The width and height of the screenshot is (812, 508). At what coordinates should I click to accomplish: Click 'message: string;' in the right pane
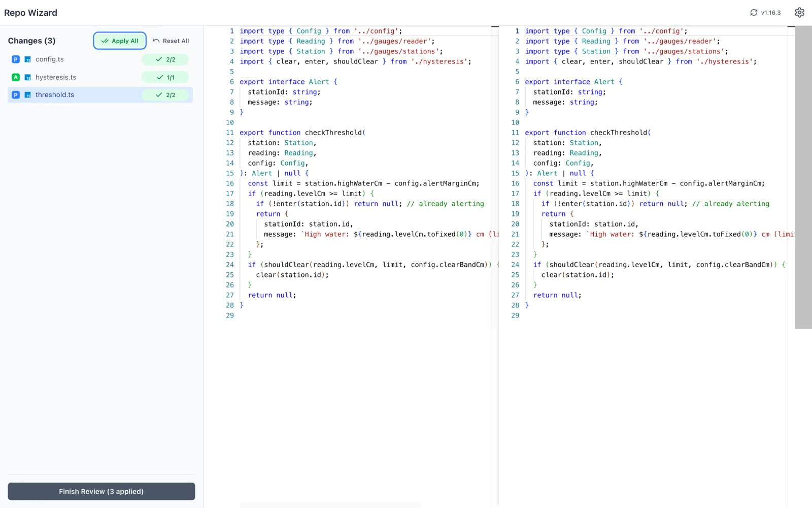coord(565,102)
